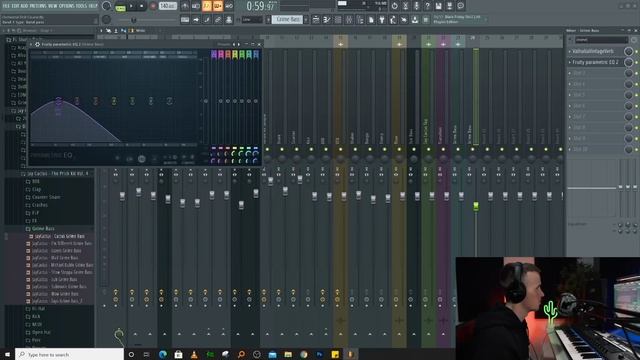The width and height of the screenshot is (640, 360).
Task: Expand the Slot 10 arrow menu
Action: pos(570,149)
